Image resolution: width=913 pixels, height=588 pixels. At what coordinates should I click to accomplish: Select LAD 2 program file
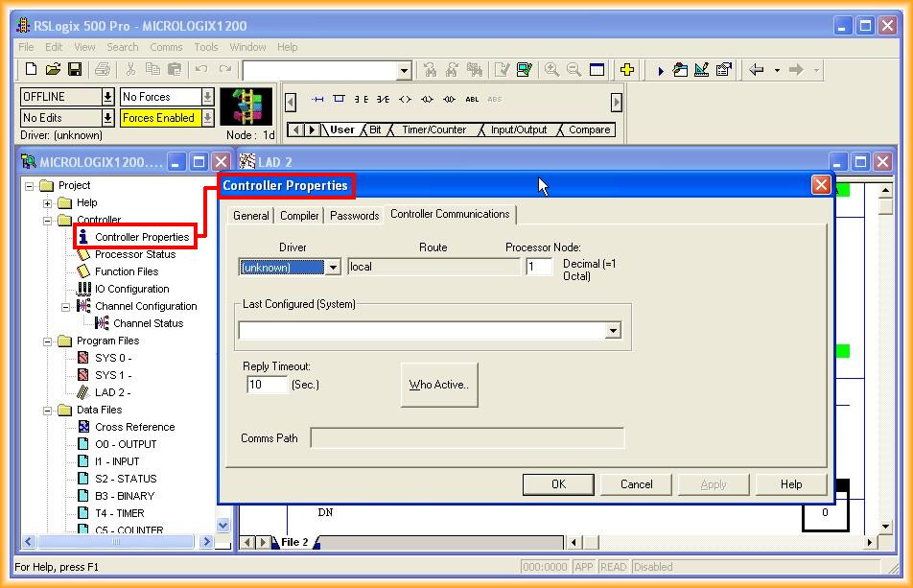click(x=110, y=392)
